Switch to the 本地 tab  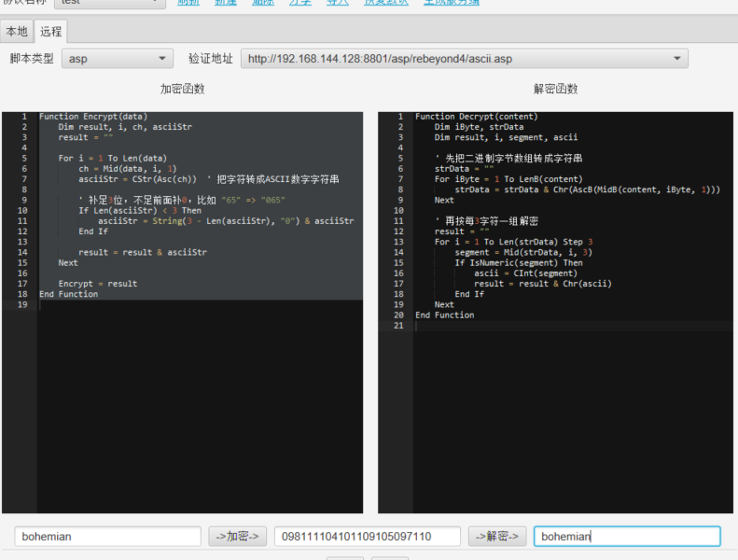(17, 32)
